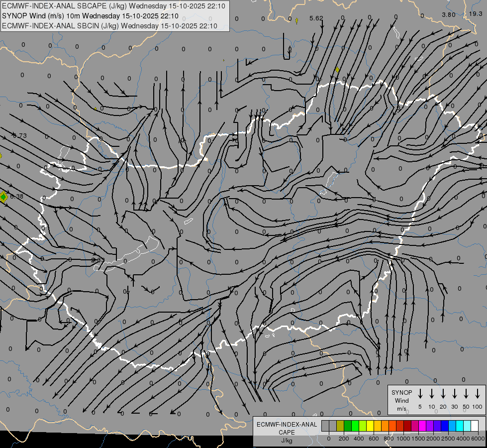The width and height of the screenshot is (487, 448).
Task: Click the 1500 tick label in CAPE legend
Action: (x=418, y=439)
